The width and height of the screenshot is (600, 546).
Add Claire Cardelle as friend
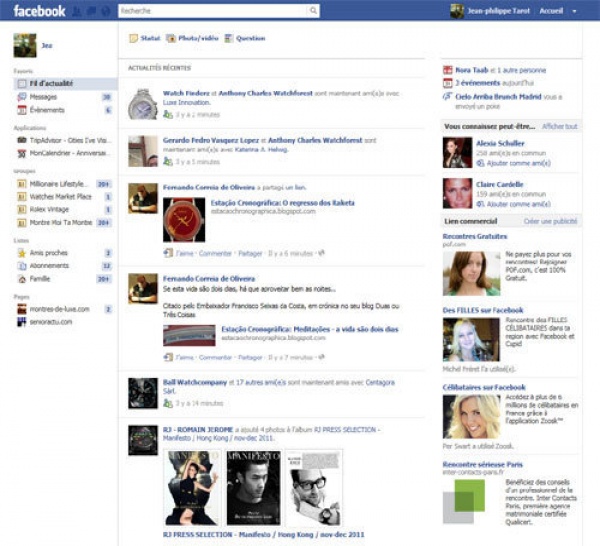click(x=518, y=204)
